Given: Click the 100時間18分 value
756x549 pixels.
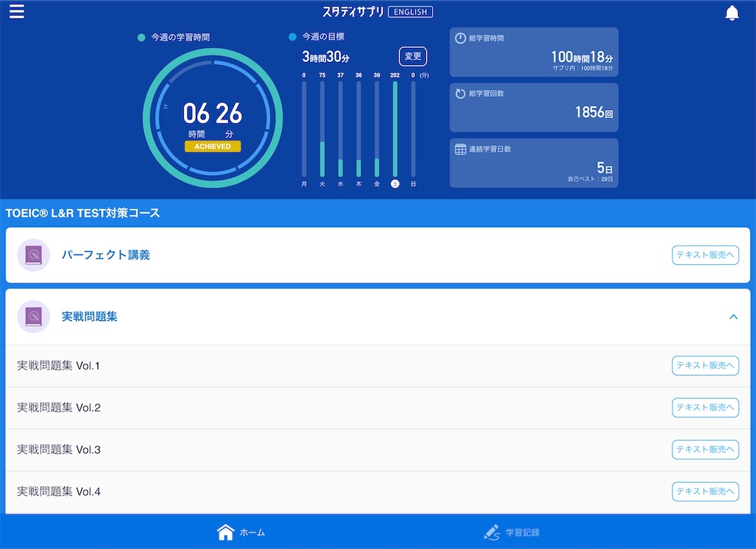Looking at the screenshot, I should point(582,58).
